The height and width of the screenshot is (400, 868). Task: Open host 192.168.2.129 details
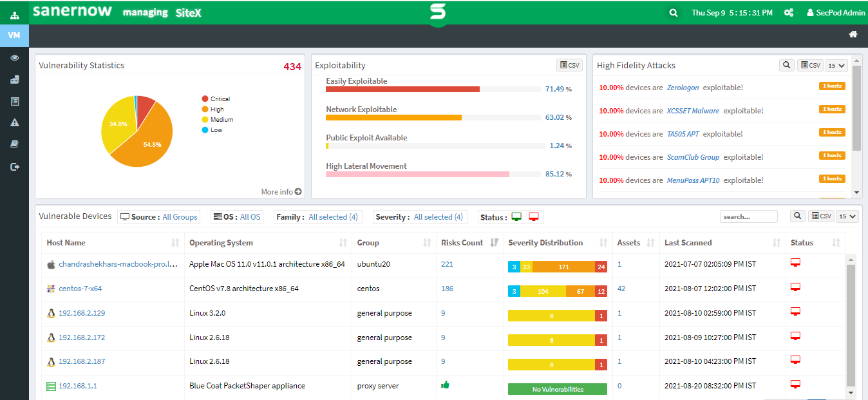82,313
